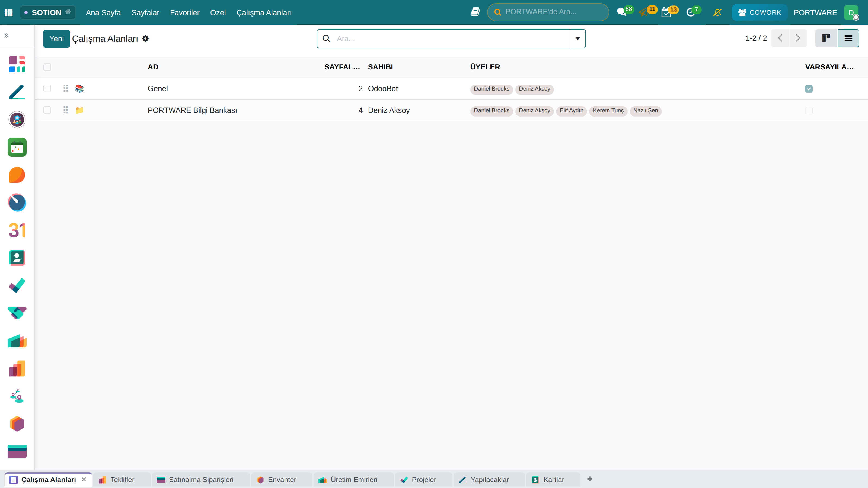Open the apps grid menu
The width and height of the screenshot is (868, 488).
(x=8, y=12)
